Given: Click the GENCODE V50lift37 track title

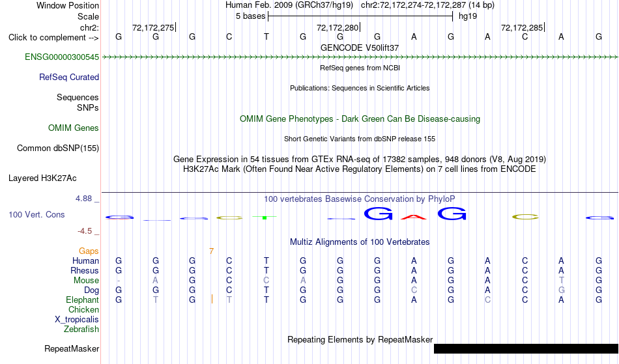Looking at the screenshot, I should coord(360,48).
